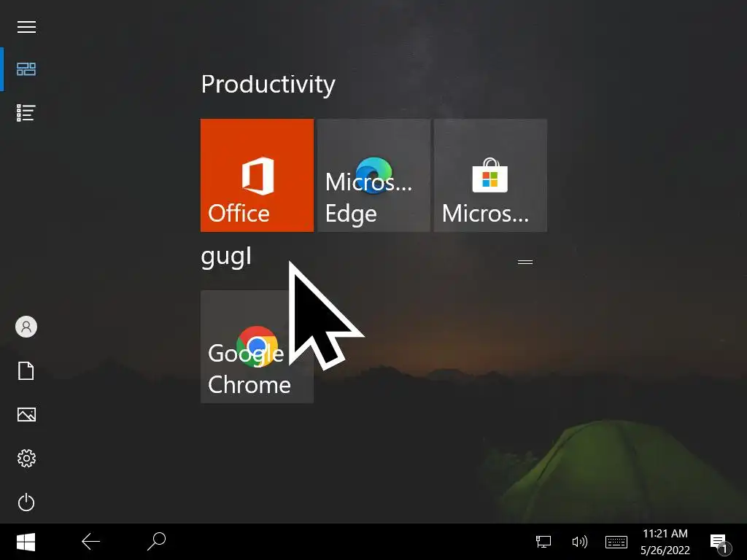Click the gugl group drag handle
Viewport: 747px width, 560px height.
(525, 262)
